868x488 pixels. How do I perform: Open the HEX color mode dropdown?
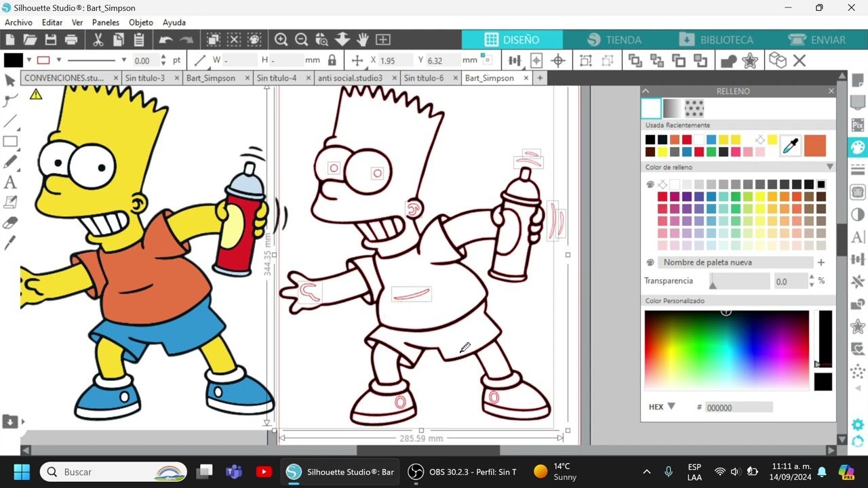point(671,407)
